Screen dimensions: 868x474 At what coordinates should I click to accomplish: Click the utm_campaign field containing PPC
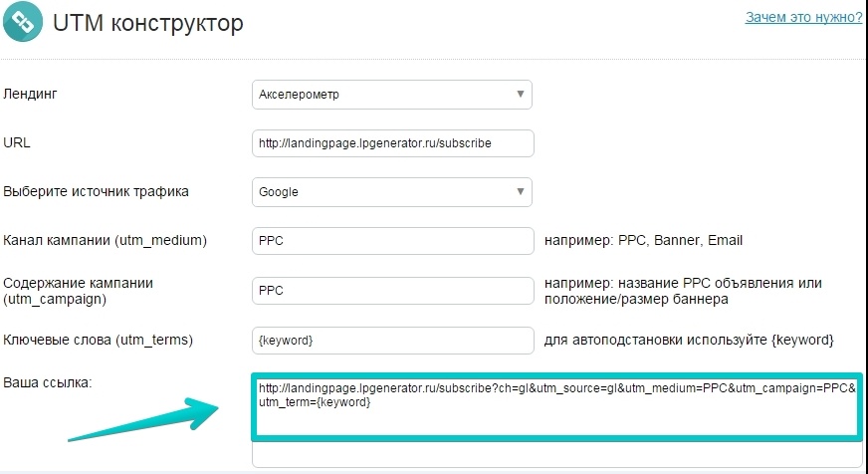pos(393,291)
